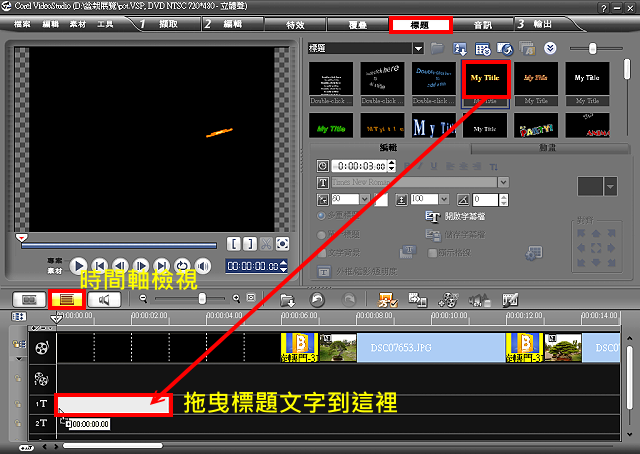Select the 1T title track button

tap(41, 404)
